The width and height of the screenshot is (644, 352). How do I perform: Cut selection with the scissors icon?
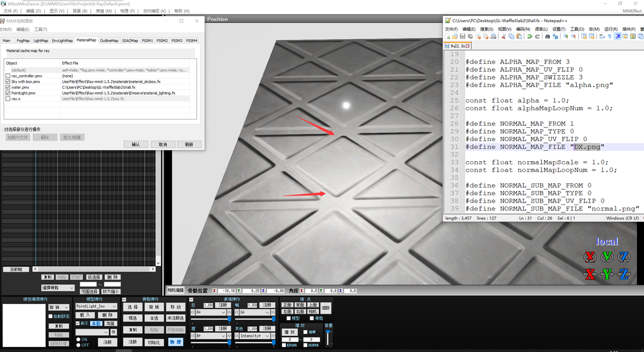[504, 36]
